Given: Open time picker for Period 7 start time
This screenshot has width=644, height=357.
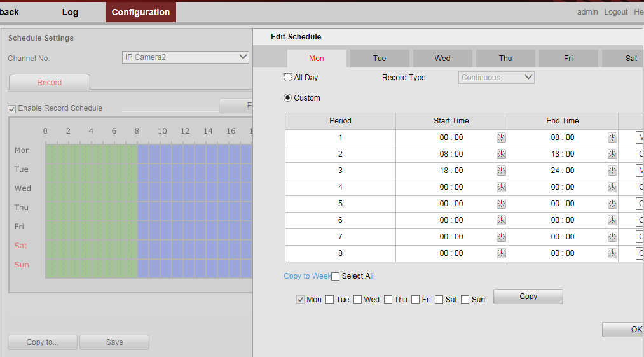Looking at the screenshot, I should (501, 237).
